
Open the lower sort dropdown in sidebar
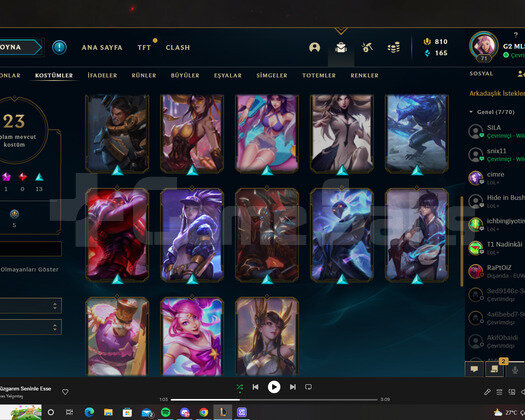(30, 327)
